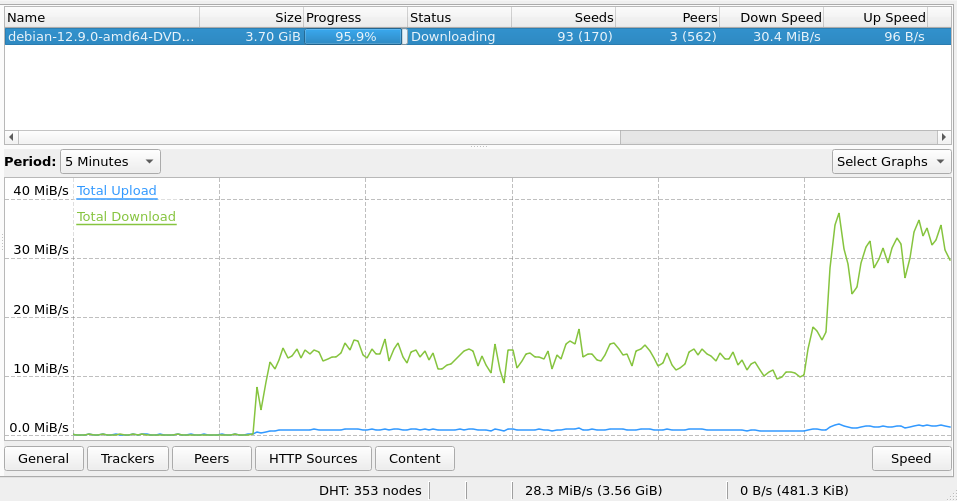Image resolution: width=957 pixels, height=501 pixels.
Task: Click the 20 MiB/s axis label
Action: (x=41, y=310)
